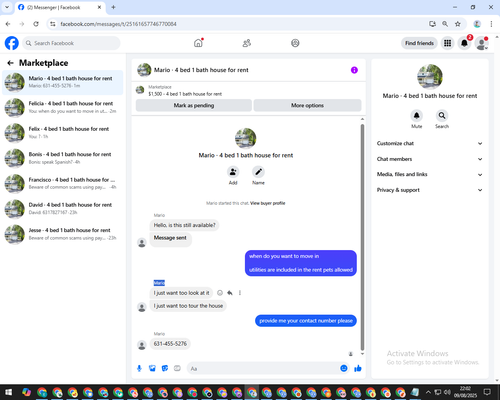The width and height of the screenshot is (500, 400).
Task: Click Find friends button
Action: pos(419,43)
